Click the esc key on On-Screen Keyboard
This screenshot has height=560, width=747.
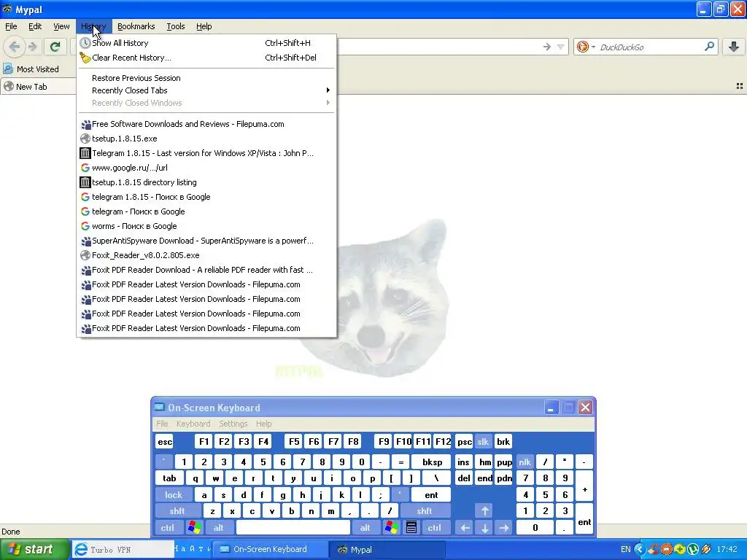165,442
